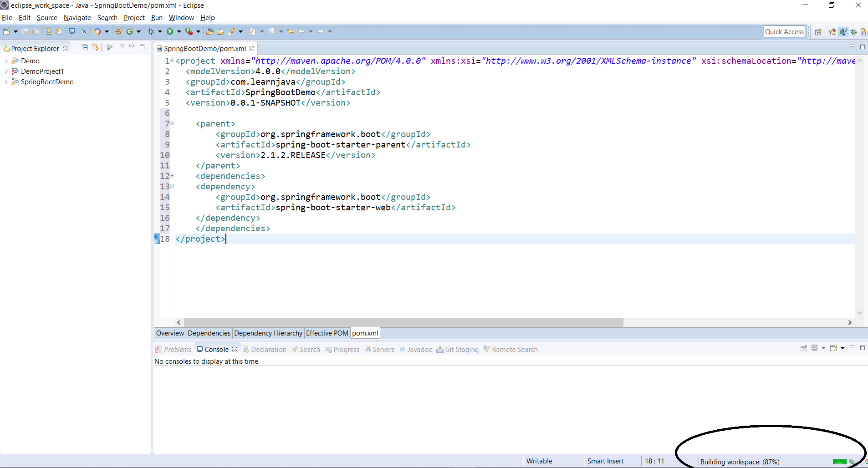Open the Problems view tab
The image size is (868, 468).
[x=174, y=350]
